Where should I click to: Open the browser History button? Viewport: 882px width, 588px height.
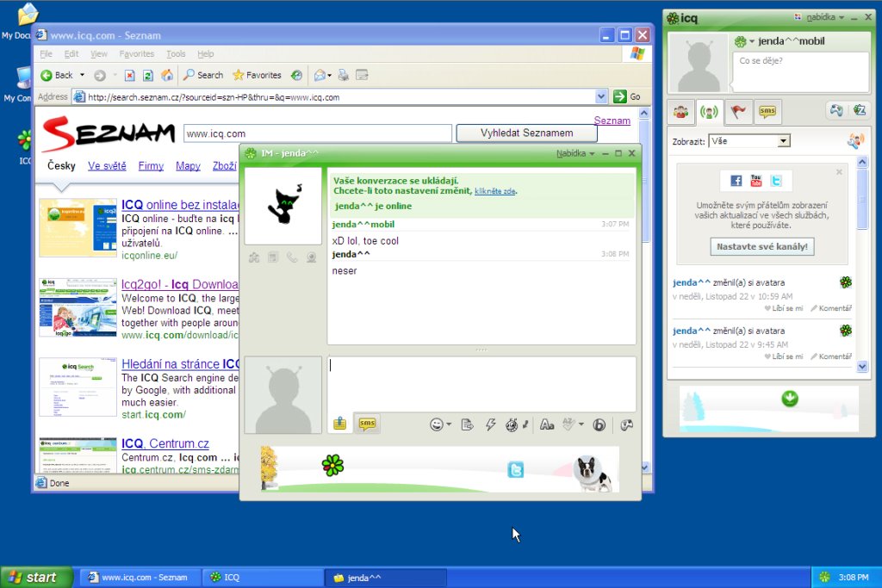[x=296, y=75]
